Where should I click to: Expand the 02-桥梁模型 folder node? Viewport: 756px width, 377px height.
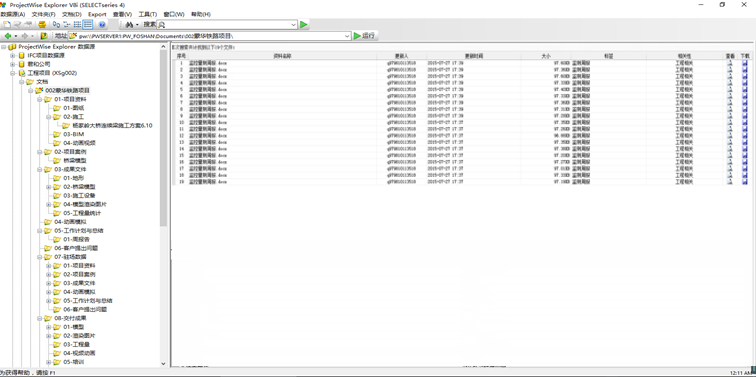pos(48,187)
